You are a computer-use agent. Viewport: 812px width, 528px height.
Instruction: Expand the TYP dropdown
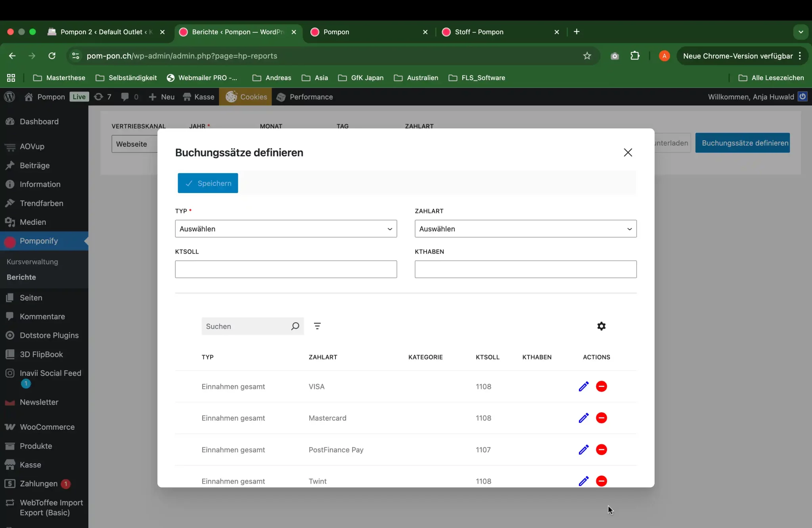286,229
